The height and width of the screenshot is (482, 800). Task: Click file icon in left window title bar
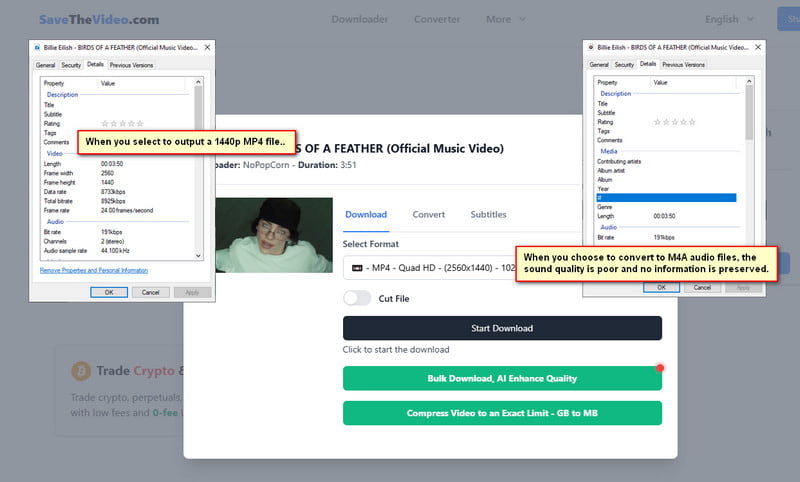[x=37, y=47]
